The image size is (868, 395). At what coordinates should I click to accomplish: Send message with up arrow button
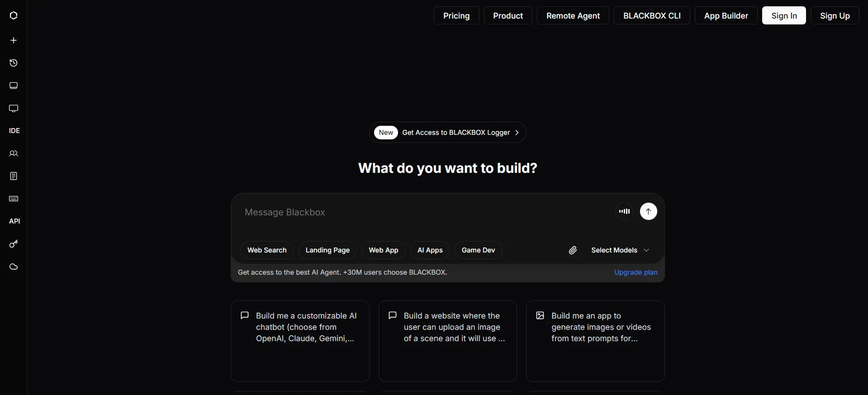click(648, 211)
